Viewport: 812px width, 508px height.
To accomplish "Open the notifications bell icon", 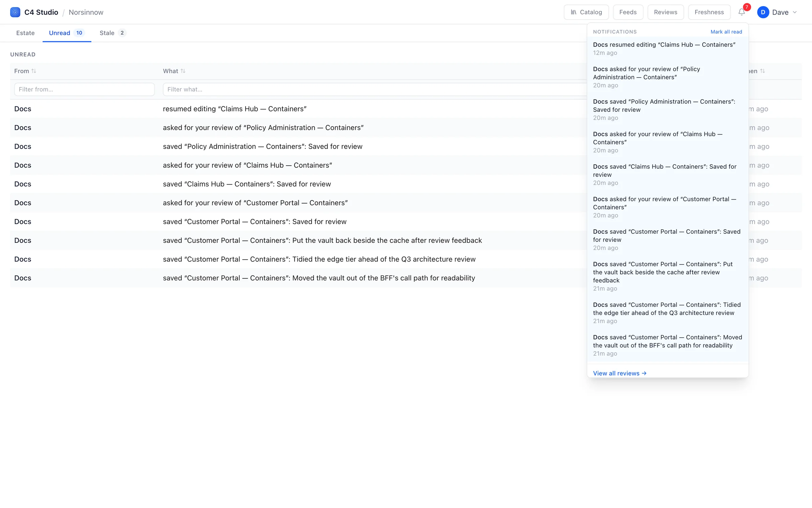I will (x=742, y=12).
